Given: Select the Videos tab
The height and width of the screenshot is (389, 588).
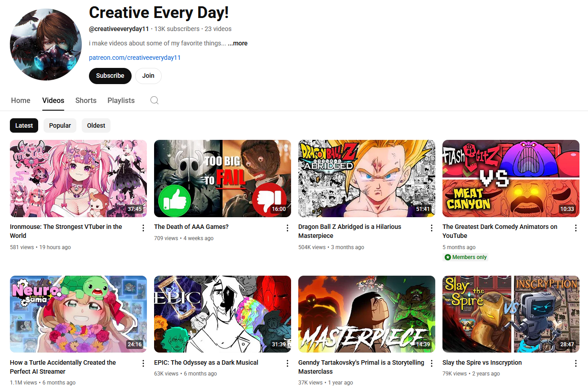Looking at the screenshot, I should click(53, 100).
